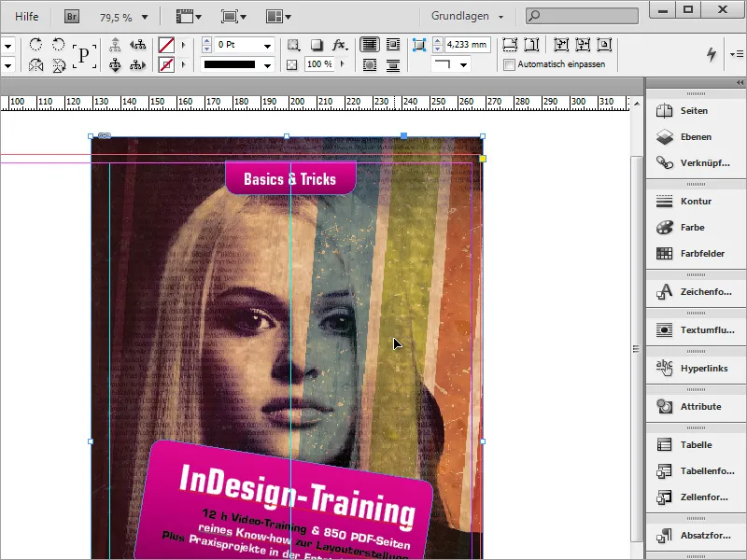Expand the stroke swatch flyout arrow
747x560 pixels.
point(183,64)
